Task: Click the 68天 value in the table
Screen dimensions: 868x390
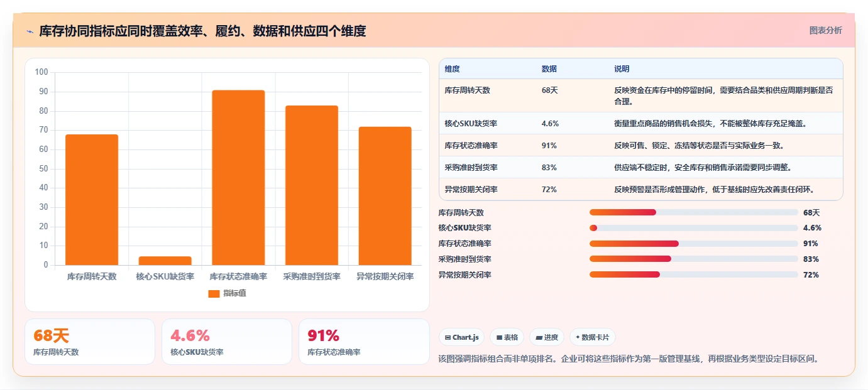Action: [549, 90]
